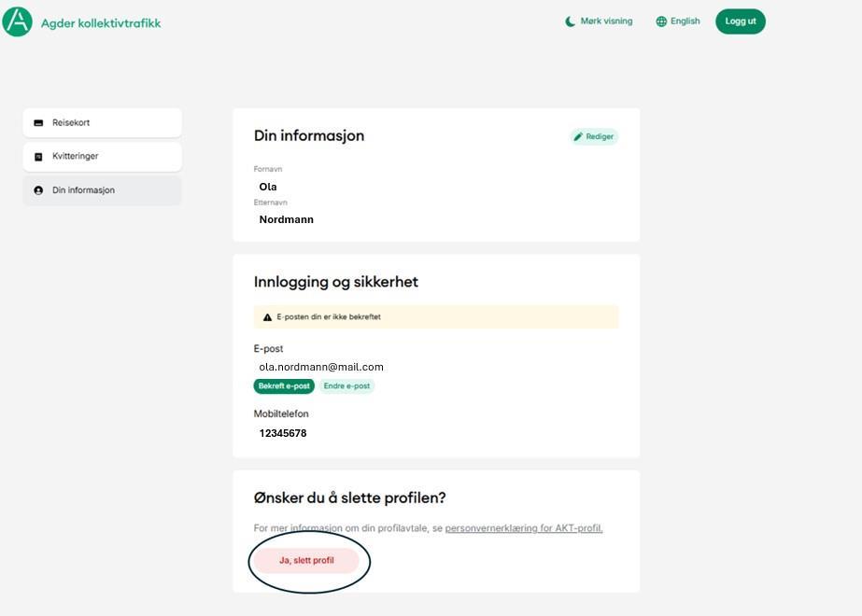
Task: Click the Din informasjon profile icon
Action: [38, 190]
